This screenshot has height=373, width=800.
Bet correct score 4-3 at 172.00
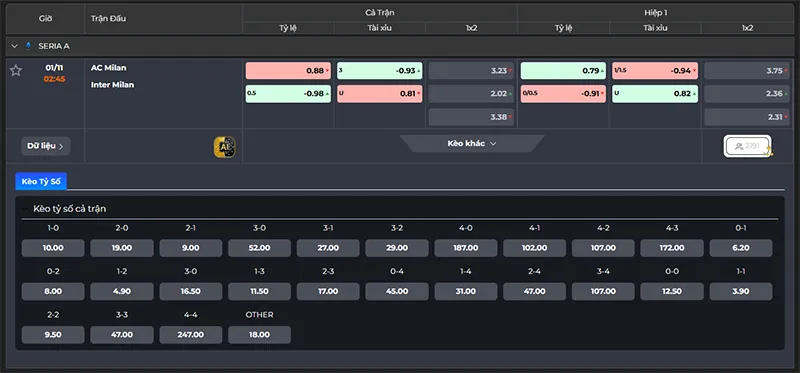point(672,248)
